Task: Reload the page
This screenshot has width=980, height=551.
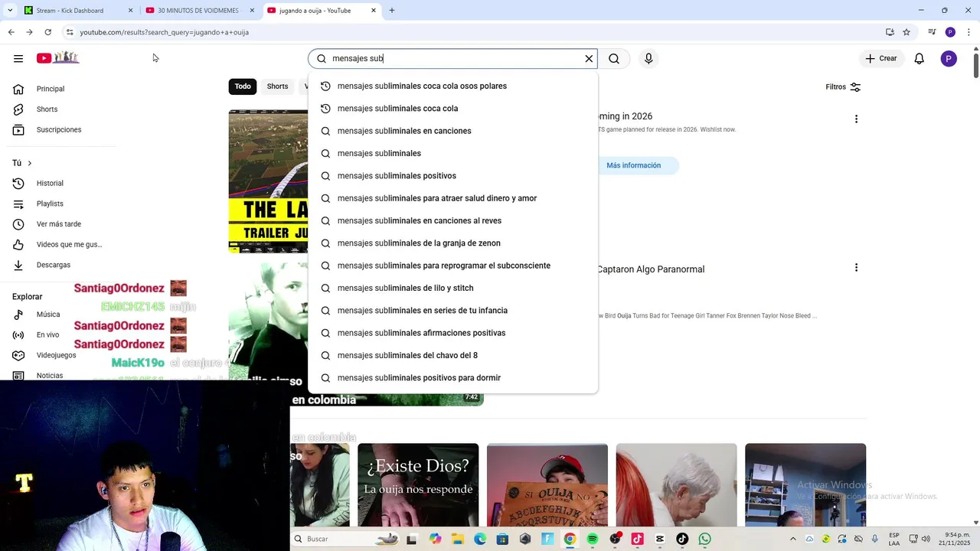Action: click(x=47, y=32)
